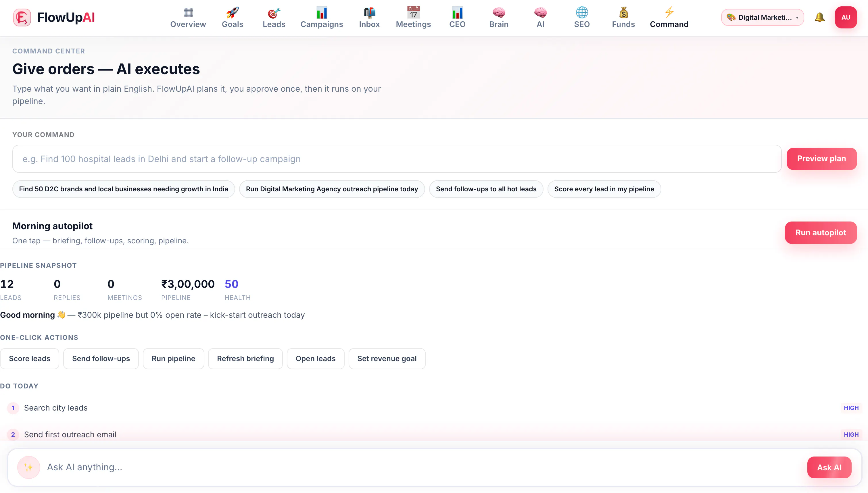Viewport: 868px width, 493px height.
Task: Open notifications bell
Action: coord(819,17)
